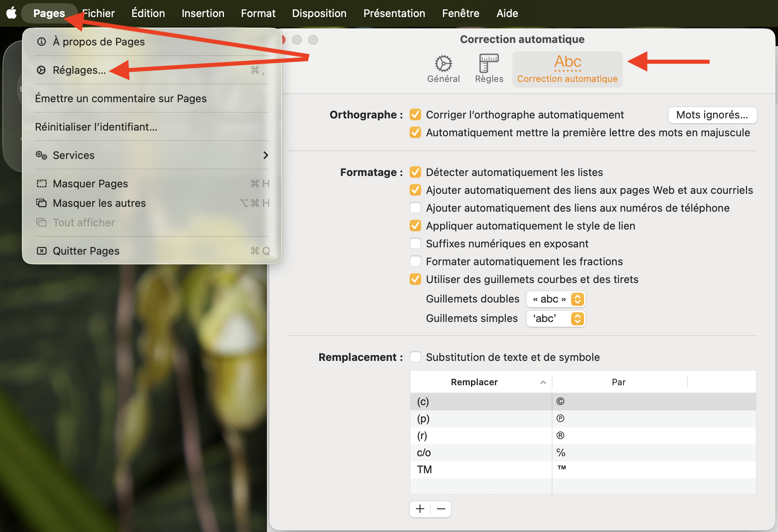
Task: Choose Masquer les autres
Action: [152, 203]
